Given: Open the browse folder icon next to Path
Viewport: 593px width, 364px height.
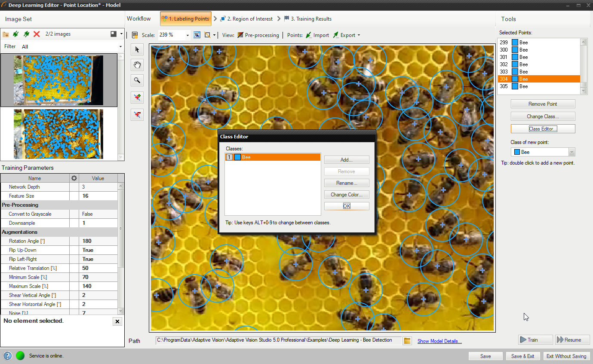Looking at the screenshot, I should 407,341.
